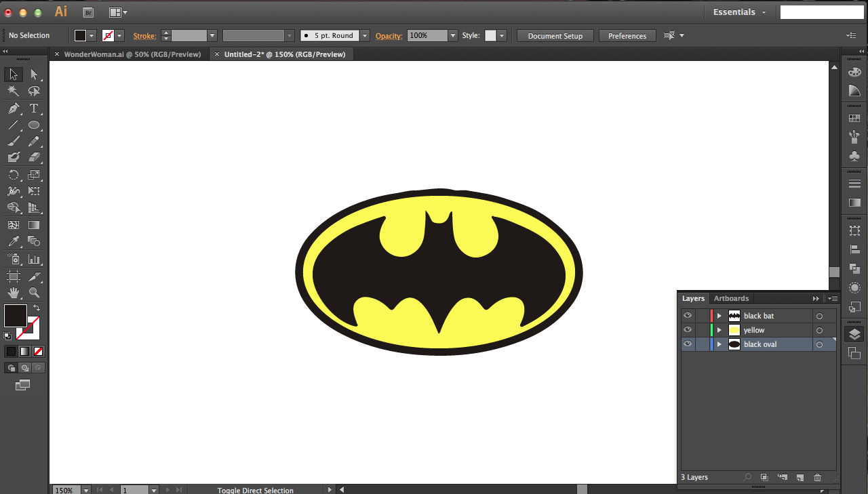Image resolution: width=868 pixels, height=494 pixels.
Task: Select the Lasso tool
Action: pyautogui.click(x=34, y=91)
